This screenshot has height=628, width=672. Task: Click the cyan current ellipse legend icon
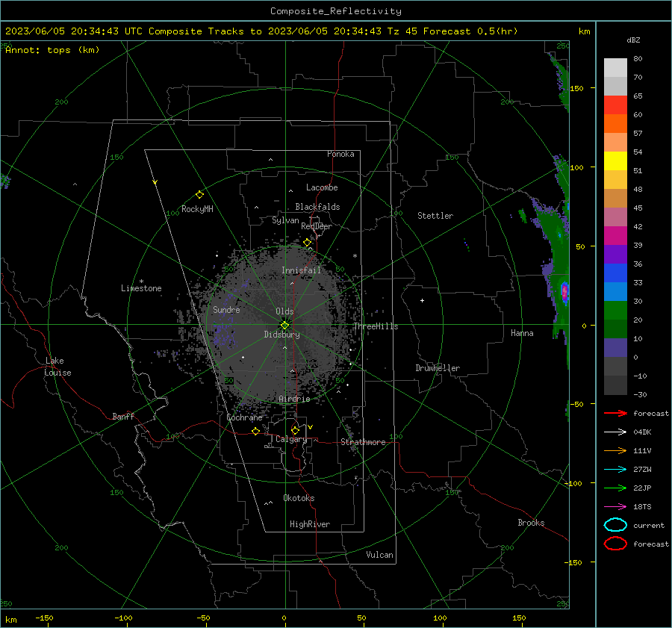615,525
